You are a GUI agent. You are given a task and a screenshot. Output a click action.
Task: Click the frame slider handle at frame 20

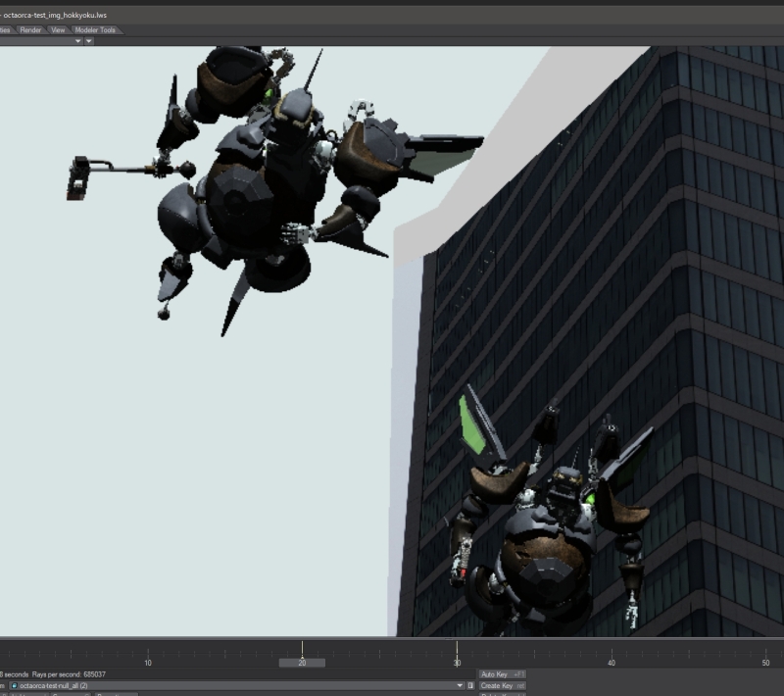(302, 663)
